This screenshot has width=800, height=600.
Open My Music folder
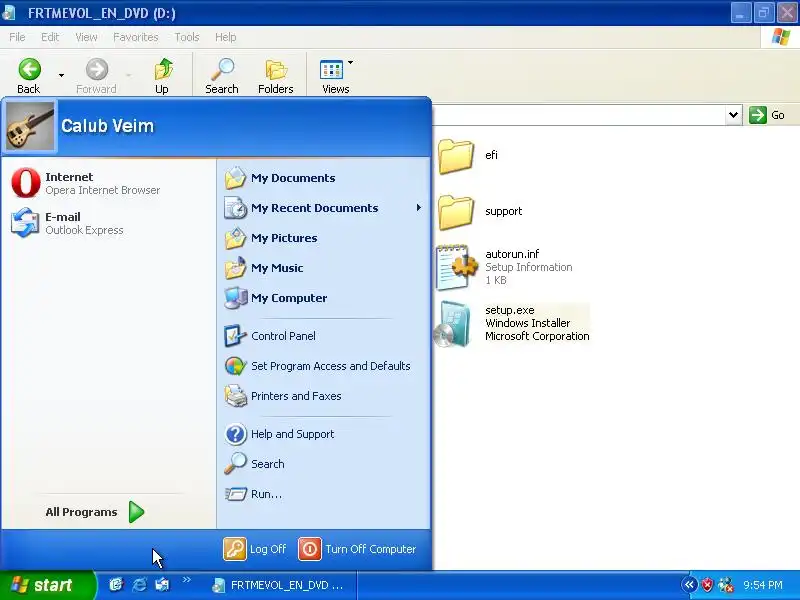click(x=323, y=268)
